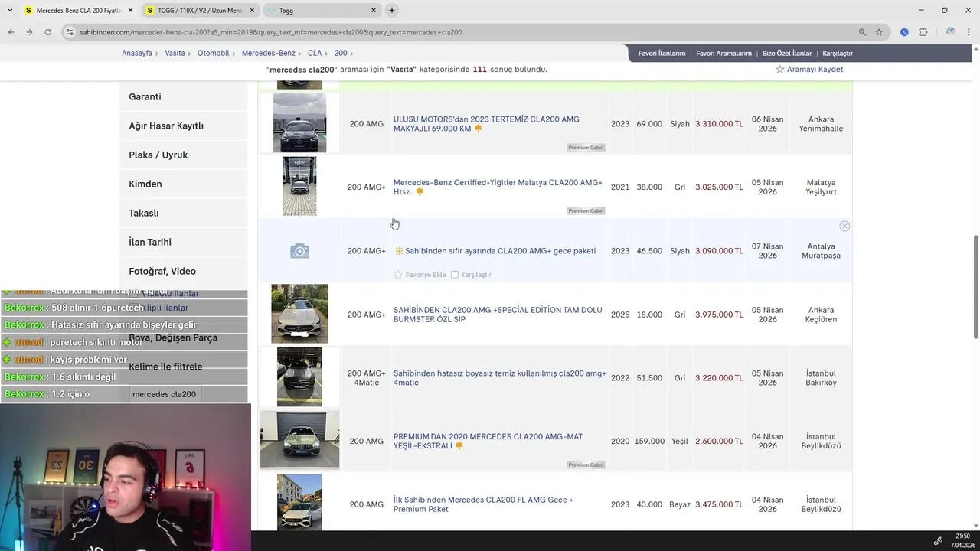Go forward to next page
The width and height of the screenshot is (980, 551).
pyautogui.click(x=29, y=32)
